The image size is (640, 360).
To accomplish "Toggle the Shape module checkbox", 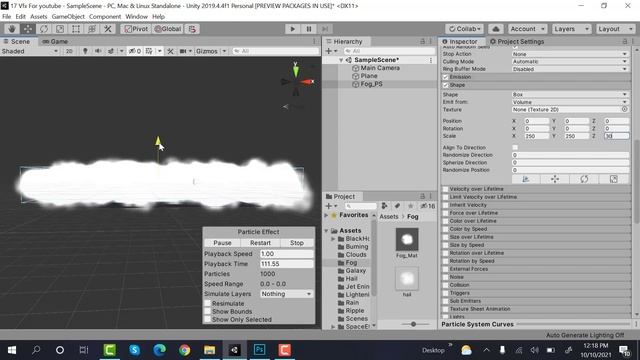I will coord(446,85).
